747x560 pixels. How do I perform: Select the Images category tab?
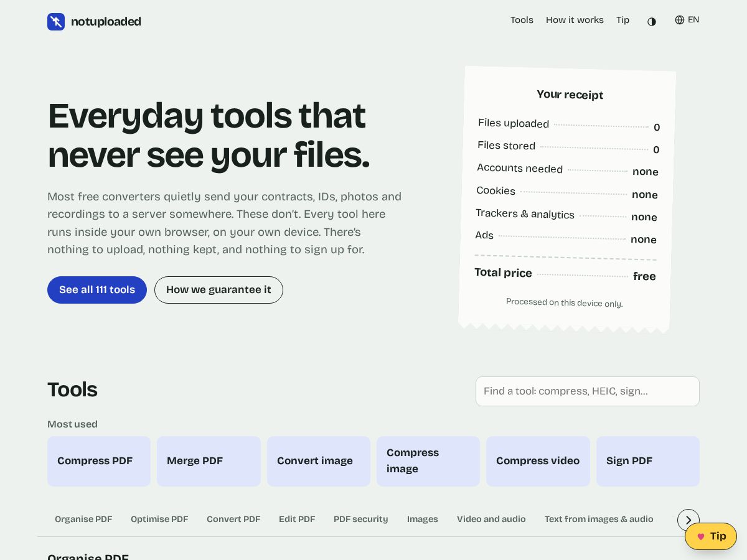click(x=423, y=519)
